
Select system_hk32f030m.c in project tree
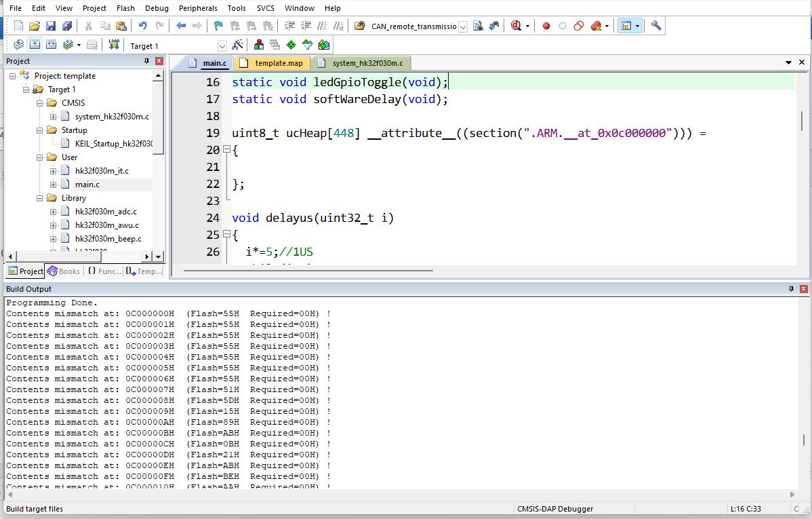coord(111,117)
